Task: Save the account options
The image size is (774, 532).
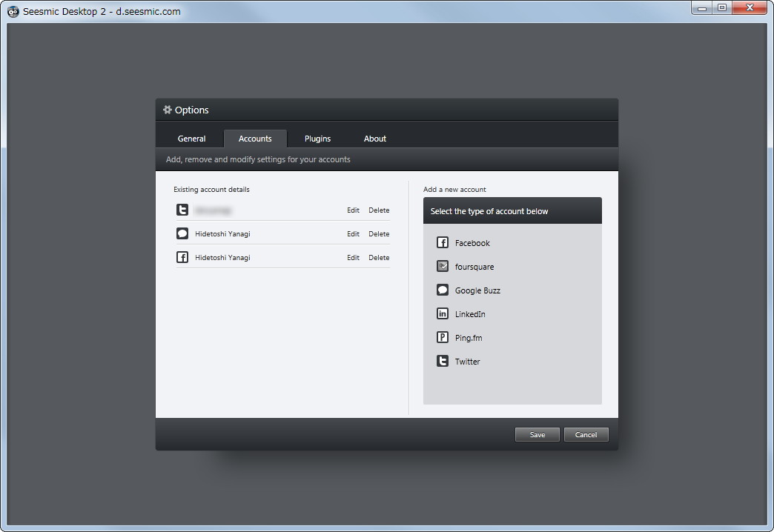Action: 537,435
